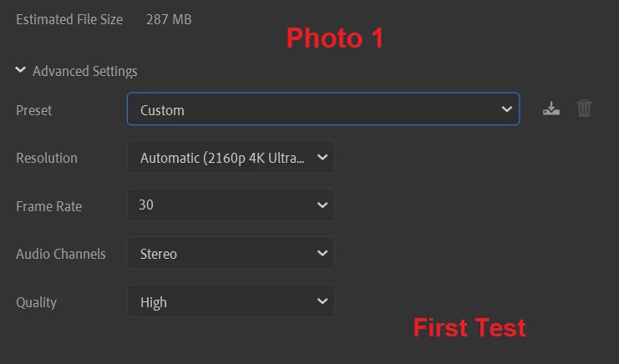
Task: Click the delete preset trash icon
Action: point(584,109)
